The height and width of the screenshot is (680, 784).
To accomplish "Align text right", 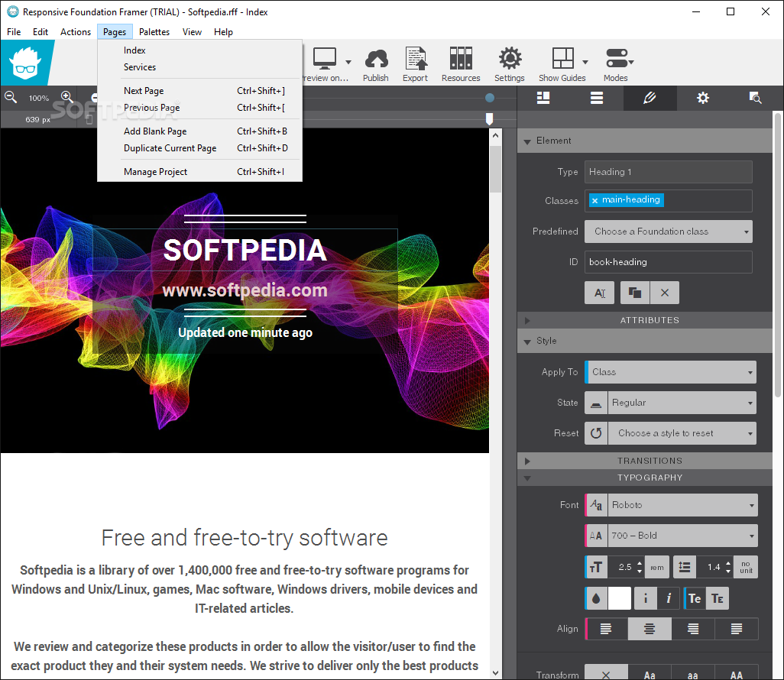I will [x=693, y=629].
